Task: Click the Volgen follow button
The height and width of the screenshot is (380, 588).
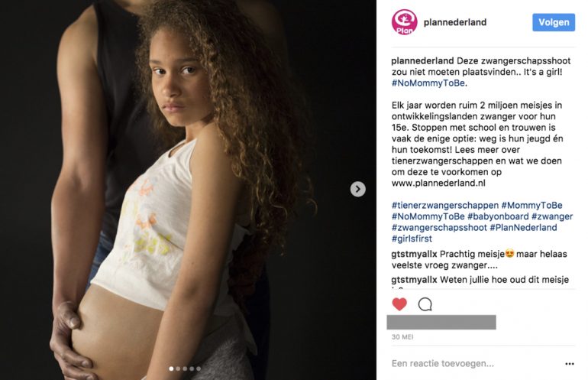Action: pos(554,22)
